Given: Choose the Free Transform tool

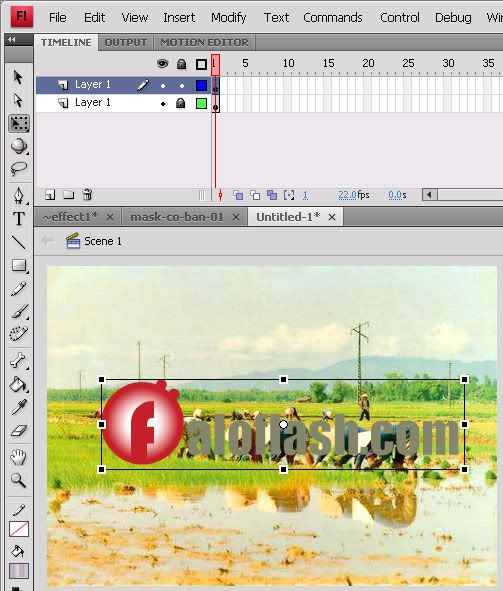Looking at the screenshot, I should point(19,124).
